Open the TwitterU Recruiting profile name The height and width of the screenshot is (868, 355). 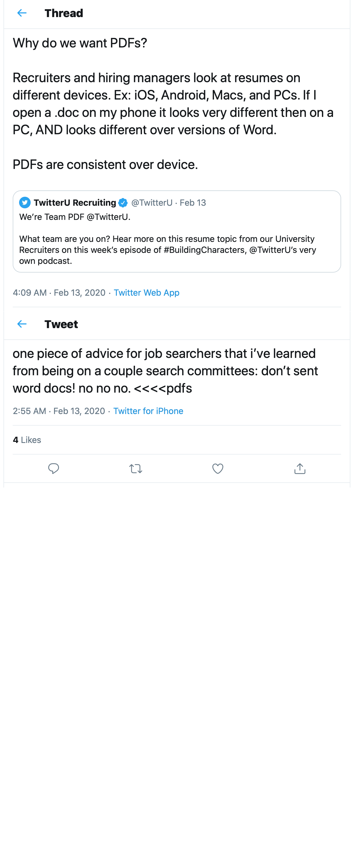click(x=75, y=203)
